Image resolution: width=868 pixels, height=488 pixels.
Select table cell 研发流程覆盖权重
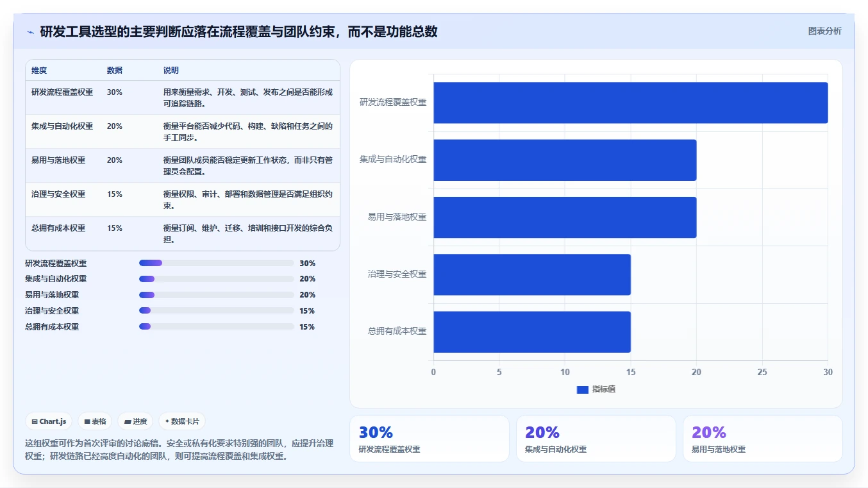pos(62,92)
